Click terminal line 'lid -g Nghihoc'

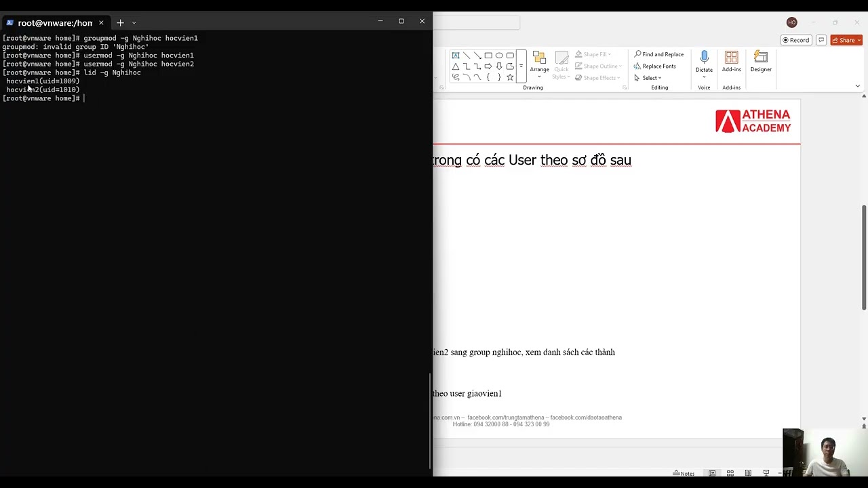click(x=113, y=73)
